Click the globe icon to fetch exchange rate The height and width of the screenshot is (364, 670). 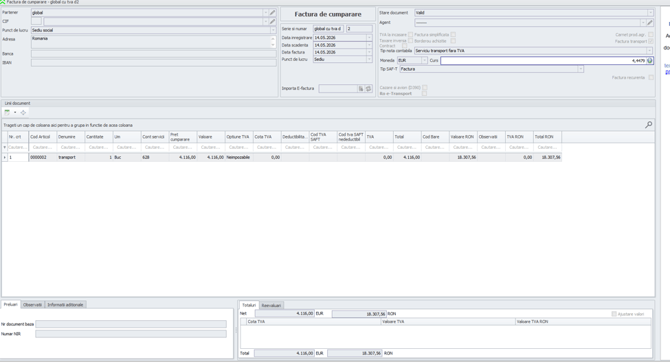pyautogui.click(x=649, y=61)
